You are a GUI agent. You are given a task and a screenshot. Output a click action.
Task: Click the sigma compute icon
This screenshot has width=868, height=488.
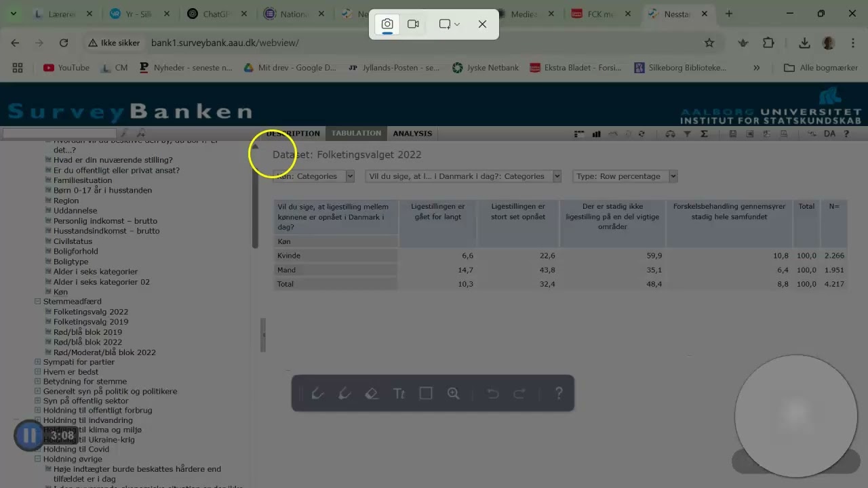pos(704,134)
